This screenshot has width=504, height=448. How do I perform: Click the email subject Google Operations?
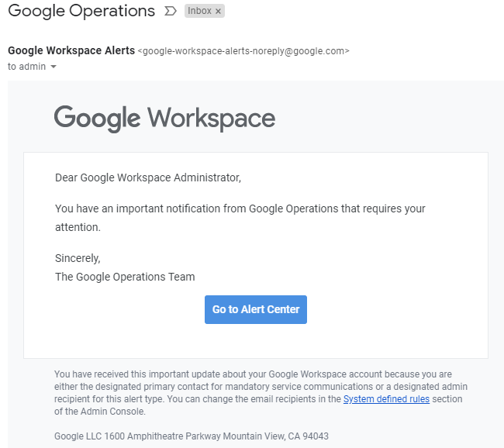(x=81, y=11)
